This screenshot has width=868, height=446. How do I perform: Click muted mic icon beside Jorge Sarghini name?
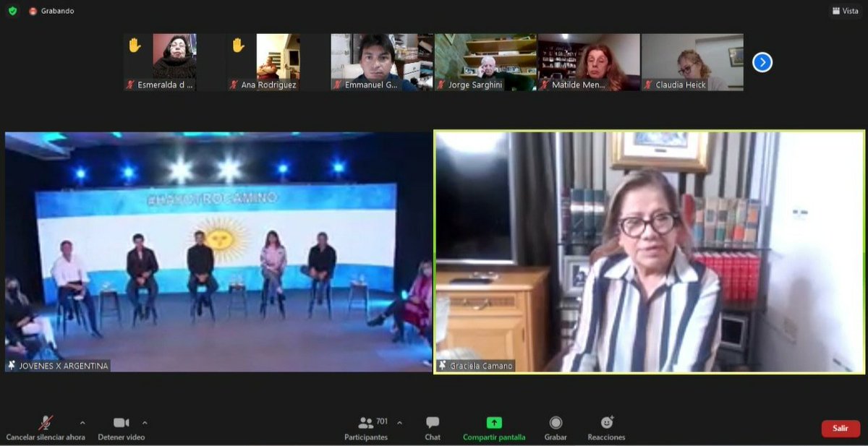[441, 85]
